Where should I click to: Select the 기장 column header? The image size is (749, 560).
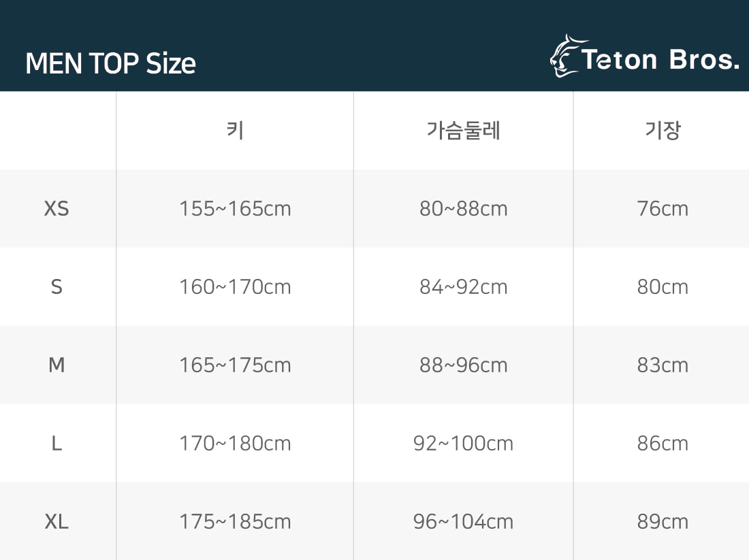[x=662, y=129]
